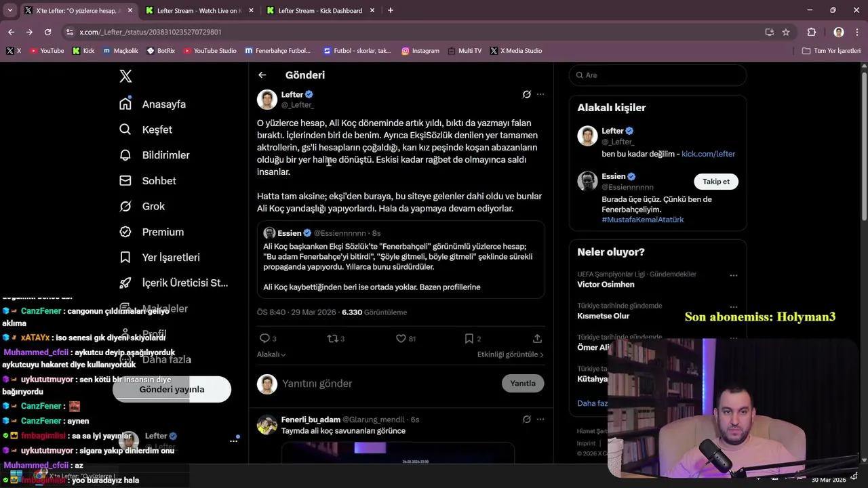868x488 pixels.
Task: Click the 6.330 Görüntüleme count
Action: (374, 312)
